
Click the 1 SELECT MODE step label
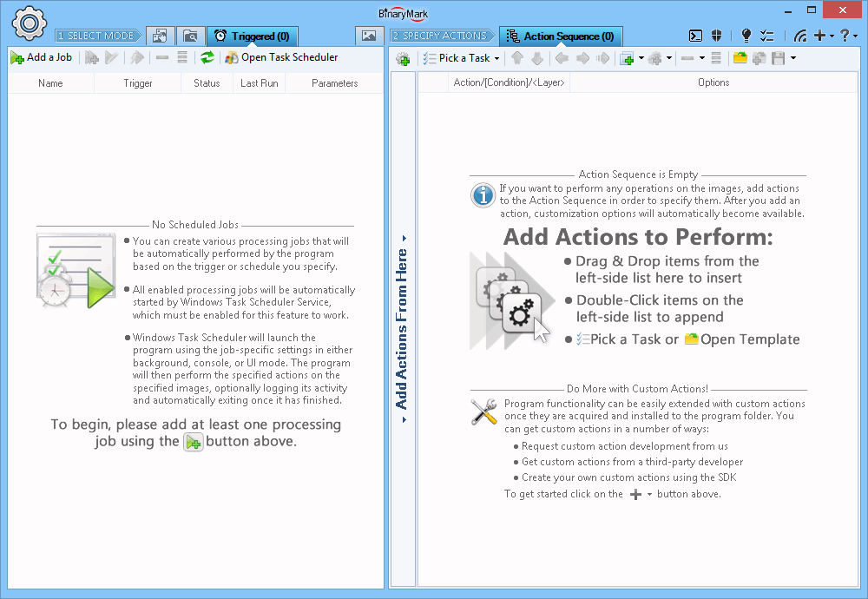pyautogui.click(x=99, y=36)
